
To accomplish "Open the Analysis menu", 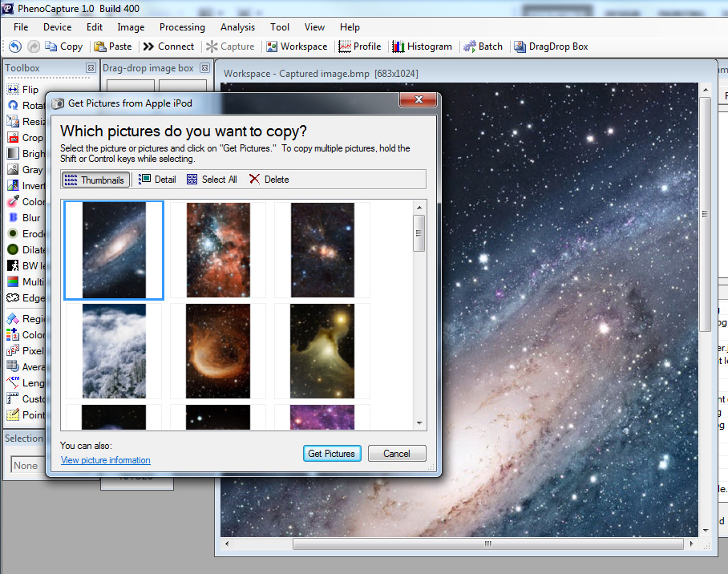I will click(x=237, y=27).
